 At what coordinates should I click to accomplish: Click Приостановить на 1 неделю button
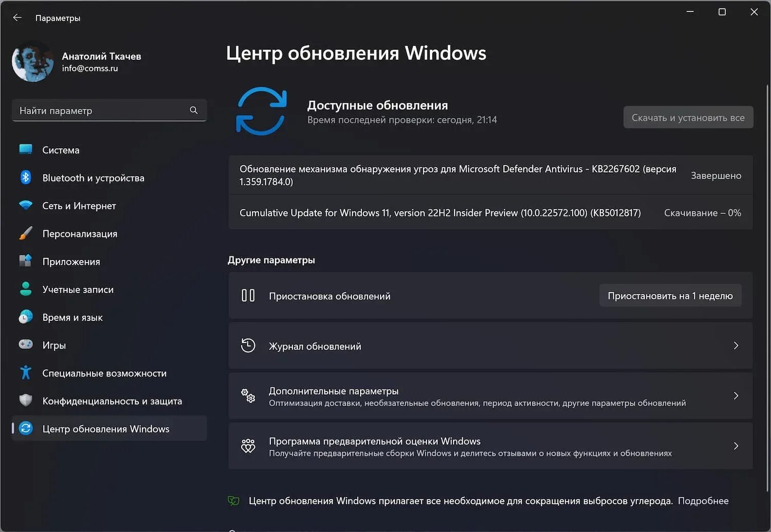tap(670, 296)
